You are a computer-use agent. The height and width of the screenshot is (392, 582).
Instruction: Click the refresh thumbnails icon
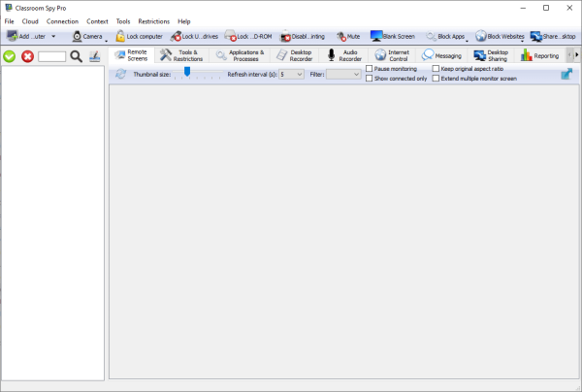[x=120, y=74]
